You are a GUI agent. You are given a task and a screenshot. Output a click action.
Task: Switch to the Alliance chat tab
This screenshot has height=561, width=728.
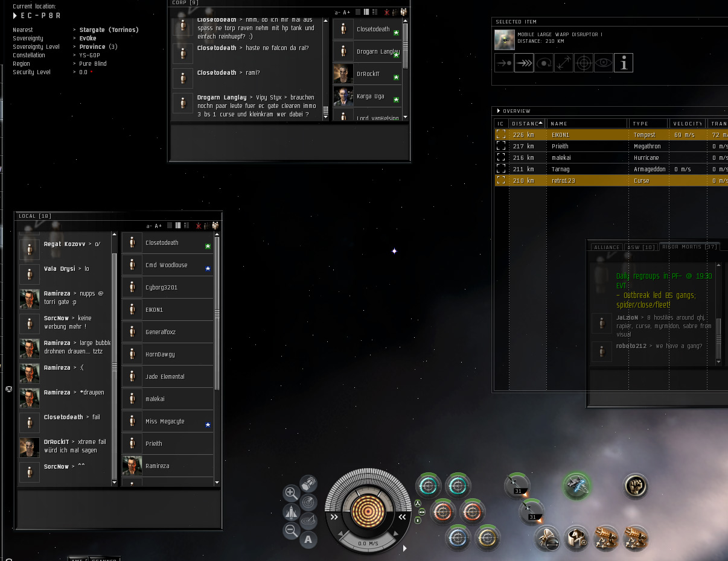[607, 247]
